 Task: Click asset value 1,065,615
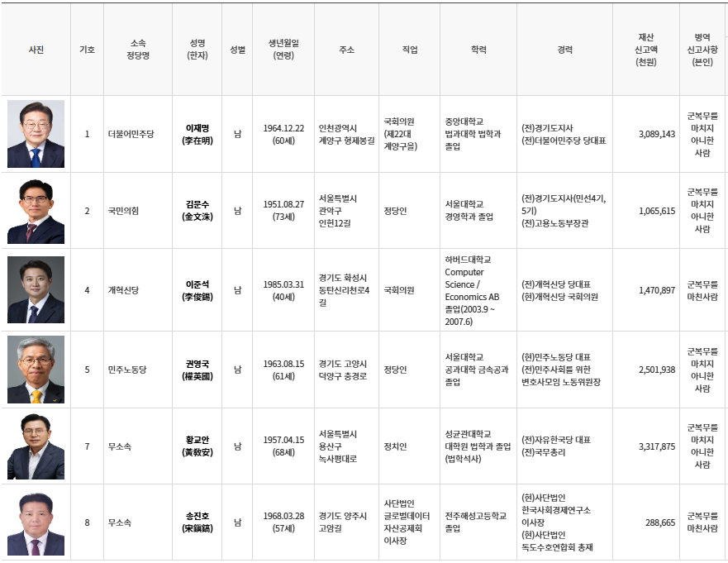coord(656,211)
